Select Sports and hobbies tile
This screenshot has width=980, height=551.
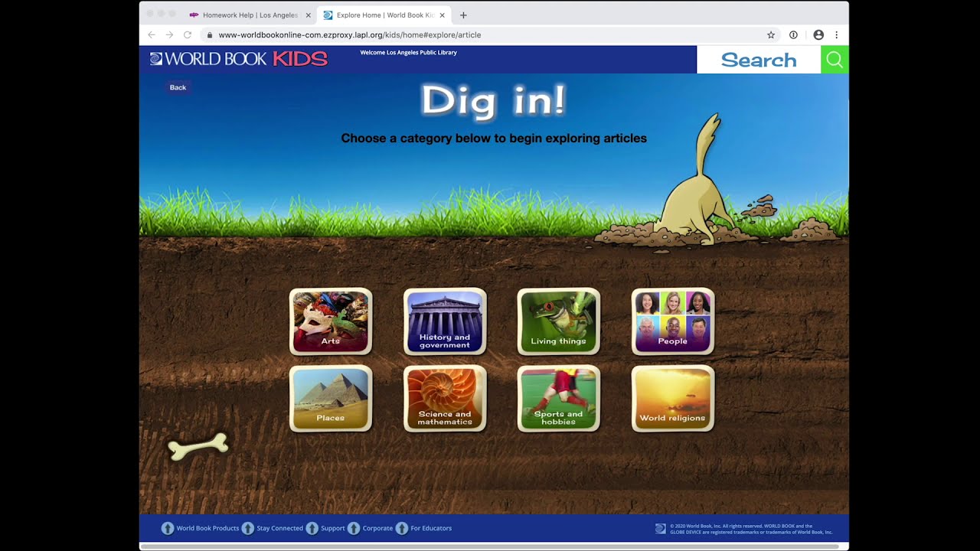click(x=559, y=399)
